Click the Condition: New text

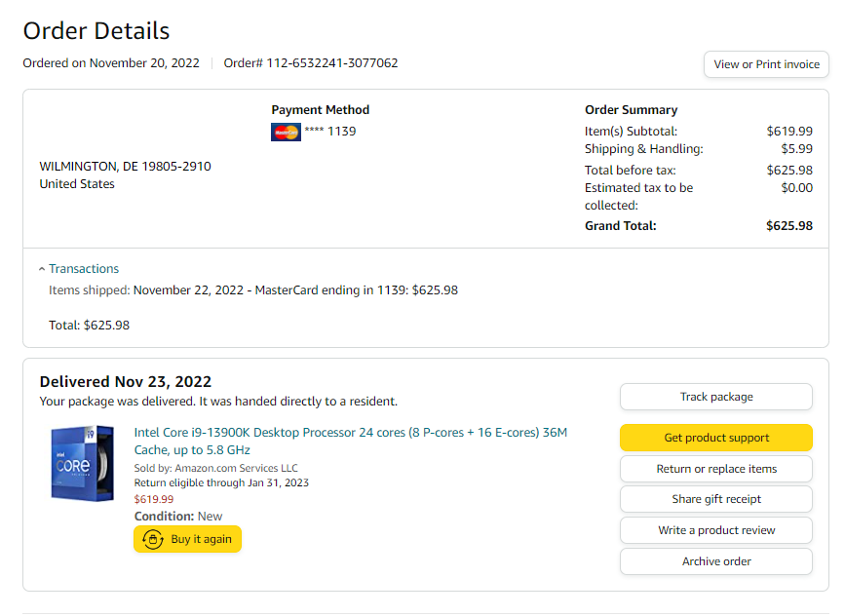click(177, 517)
